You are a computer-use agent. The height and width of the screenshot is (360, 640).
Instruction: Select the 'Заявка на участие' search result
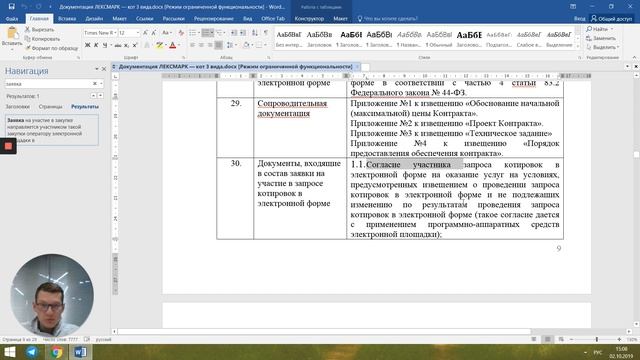click(x=52, y=130)
